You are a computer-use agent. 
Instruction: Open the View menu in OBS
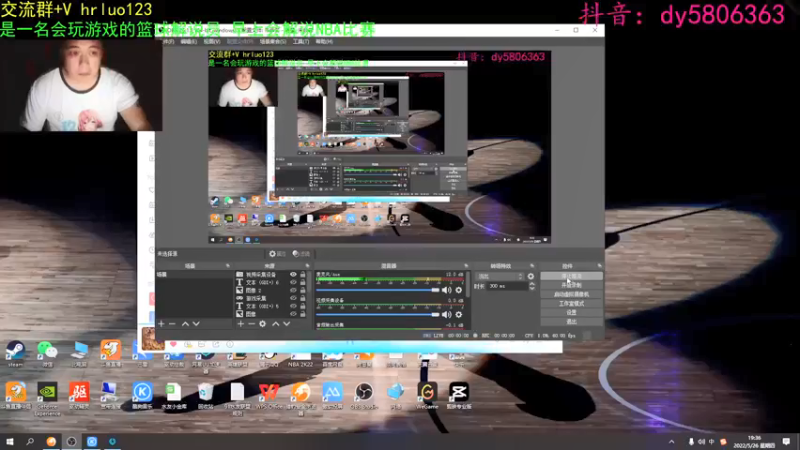[x=212, y=42]
